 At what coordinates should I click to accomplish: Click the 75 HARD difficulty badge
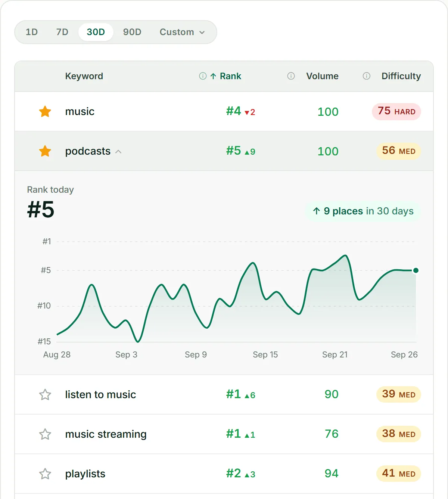(396, 111)
